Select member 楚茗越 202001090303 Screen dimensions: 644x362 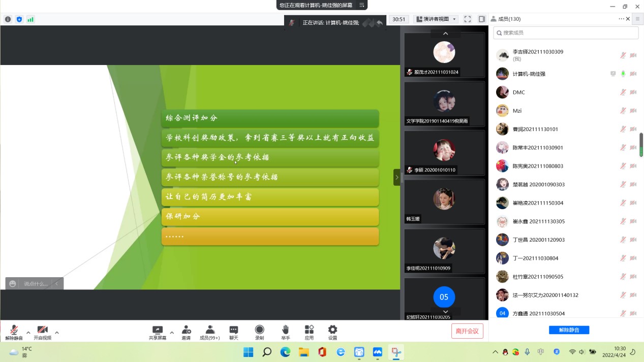[x=566, y=184]
